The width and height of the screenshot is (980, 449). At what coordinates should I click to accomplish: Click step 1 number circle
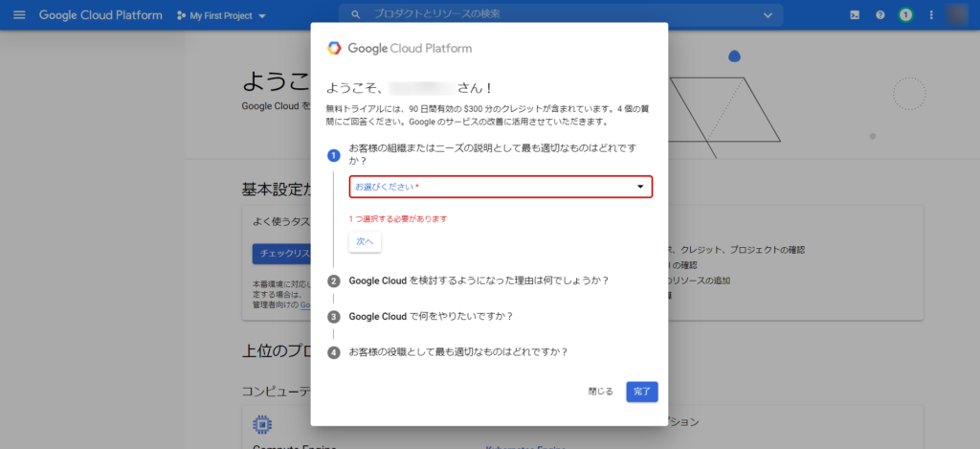pos(334,154)
